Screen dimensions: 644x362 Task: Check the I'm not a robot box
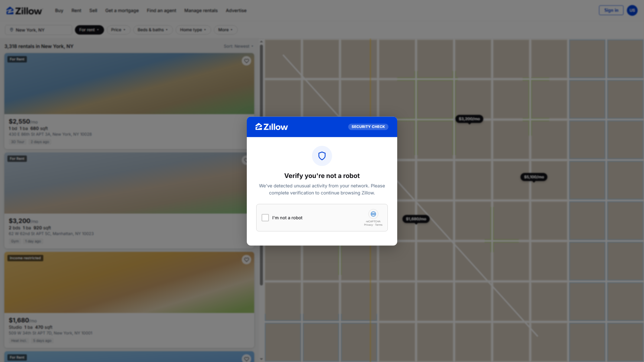[x=265, y=218]
